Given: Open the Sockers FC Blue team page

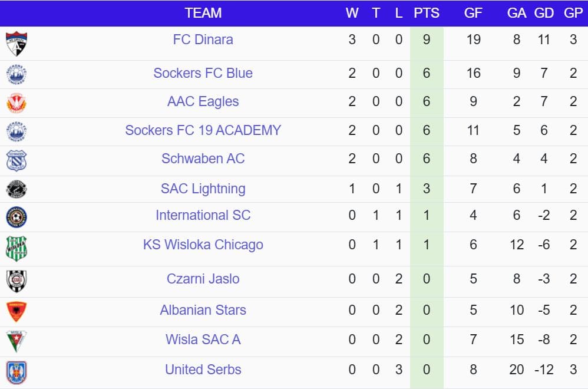Looking at the screenshot, I should click(x=203, y=73).
